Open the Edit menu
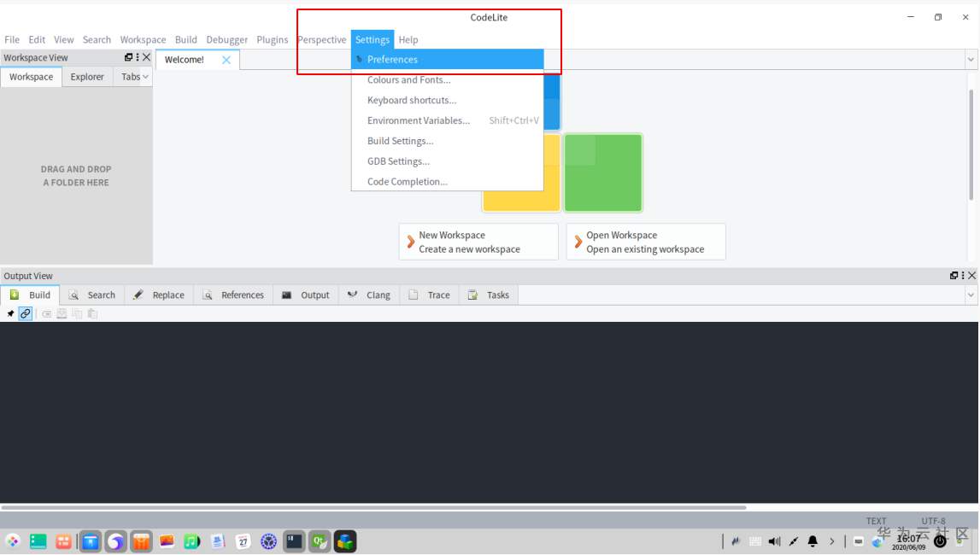Viewport: 980px width, 555px height. point(37,39)
